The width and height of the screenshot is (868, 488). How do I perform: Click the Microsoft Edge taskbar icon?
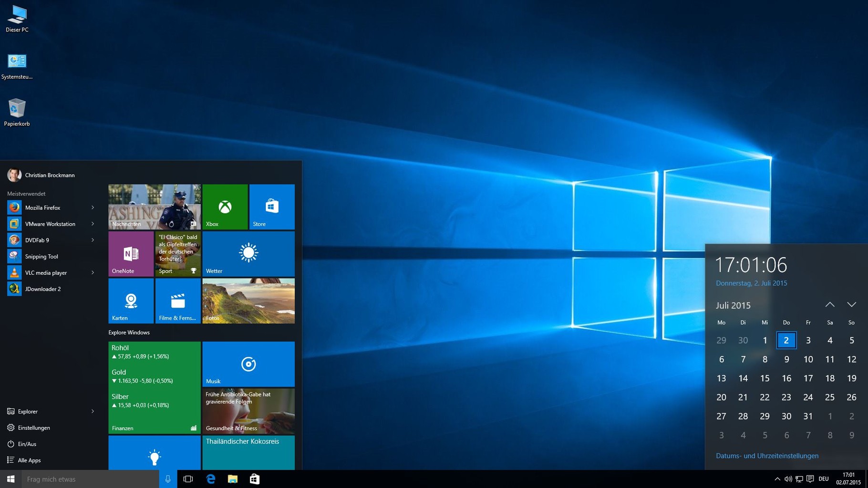[x=210, y=479]
